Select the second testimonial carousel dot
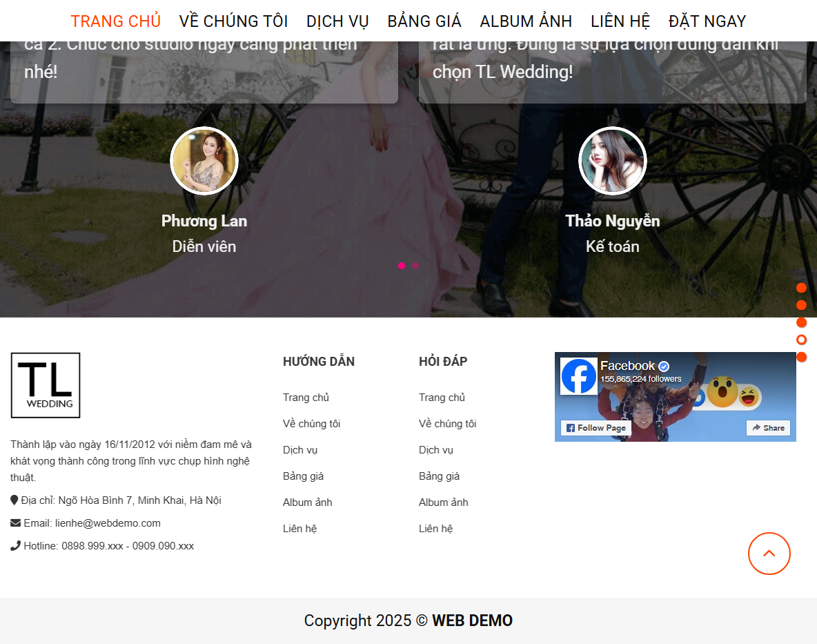The width and height of the screenshot is (817, 644). (x=415, y=265)
